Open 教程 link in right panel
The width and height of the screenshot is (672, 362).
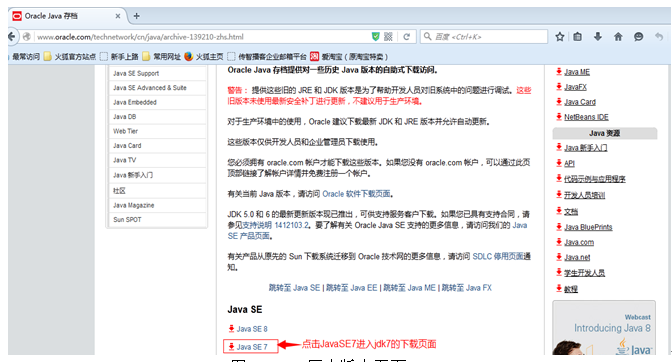point(571,289)
